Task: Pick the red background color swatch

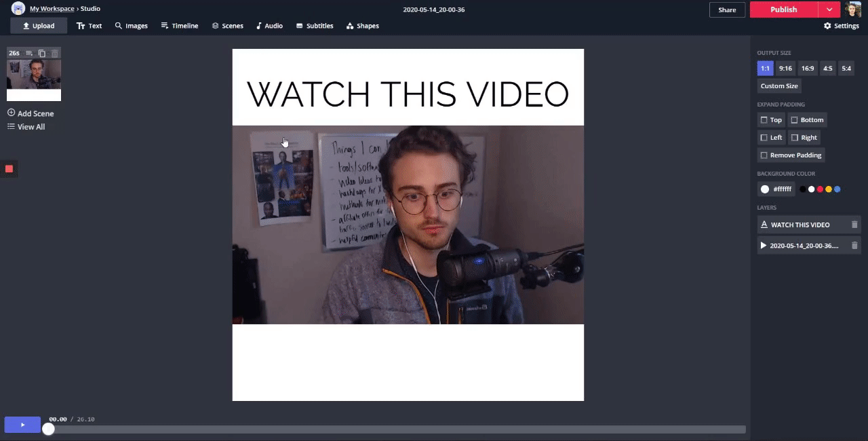Action: [820, 189]
